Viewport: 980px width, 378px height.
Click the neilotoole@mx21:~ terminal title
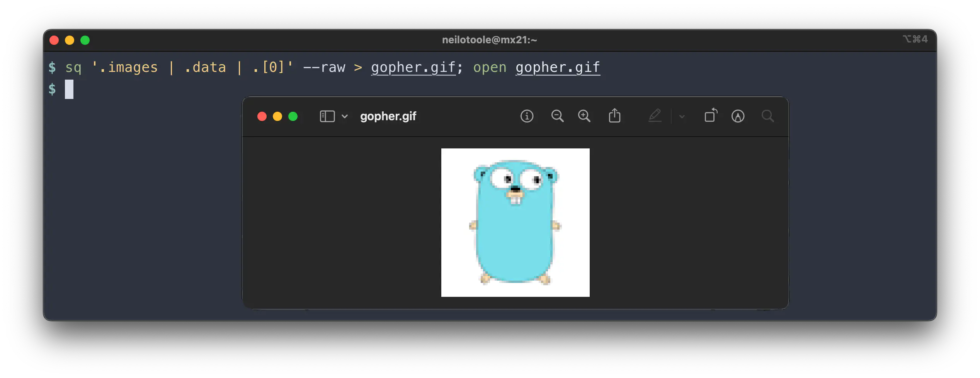pyautogui.click(x=489, y=40)
